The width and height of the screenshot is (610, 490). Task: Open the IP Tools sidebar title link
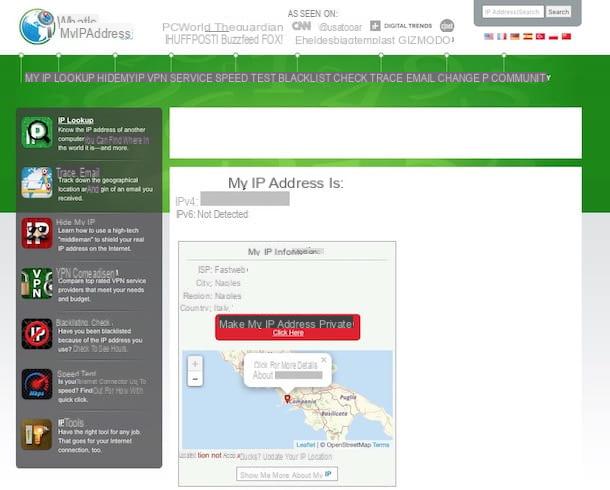(x=71, y=423)
